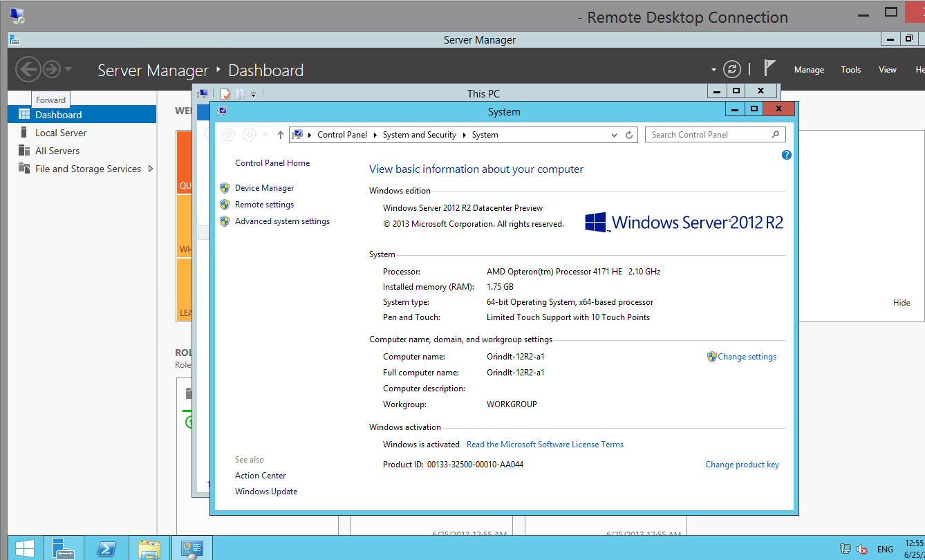
Task: Open the Tools menu
Action: [851, 70]
